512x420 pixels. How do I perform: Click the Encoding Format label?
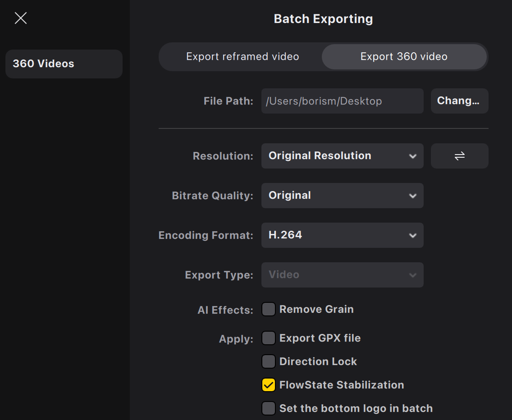click(x=206, y=236)
